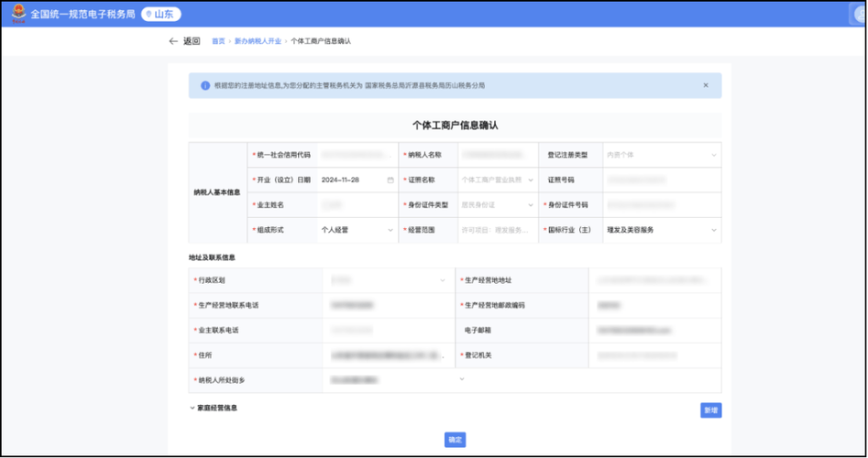The width and height of the screenshot is (868, 458).
Task: Click the 个体工商户信息确认 heading
Action: point(455,125)
